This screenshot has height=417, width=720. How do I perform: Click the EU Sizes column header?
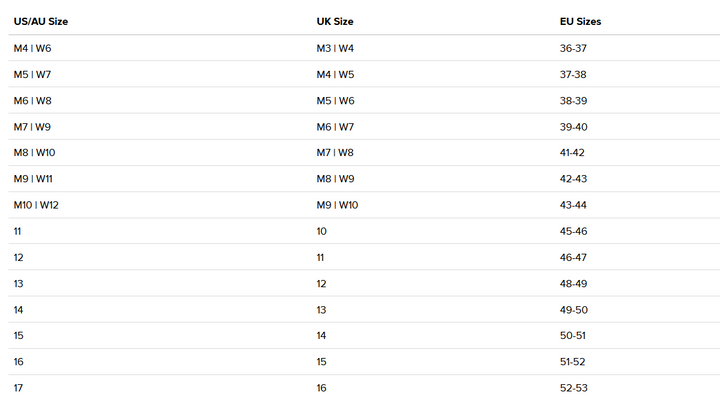[580, 21]
